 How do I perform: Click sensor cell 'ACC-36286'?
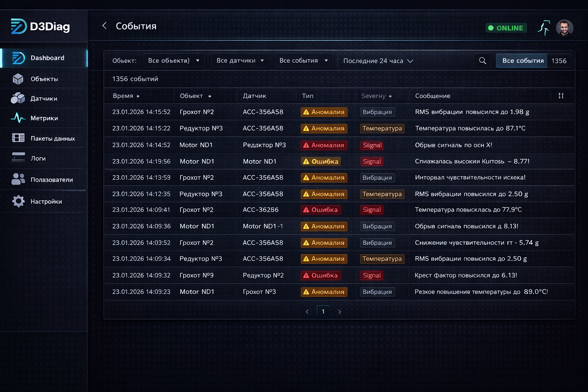point(261,210)
